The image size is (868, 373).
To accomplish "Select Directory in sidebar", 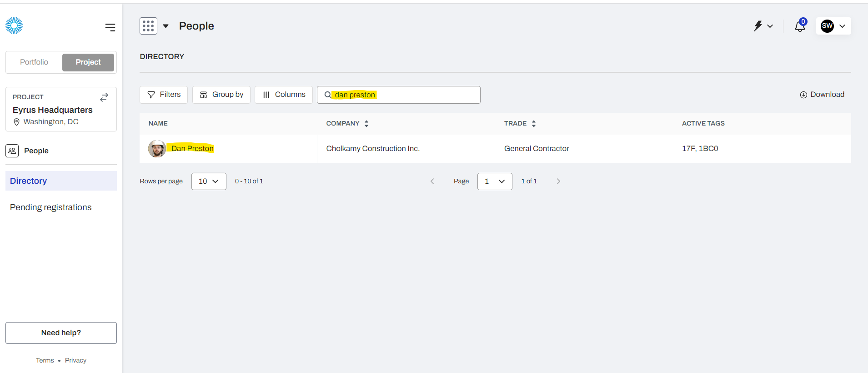I will coord(61,181).
